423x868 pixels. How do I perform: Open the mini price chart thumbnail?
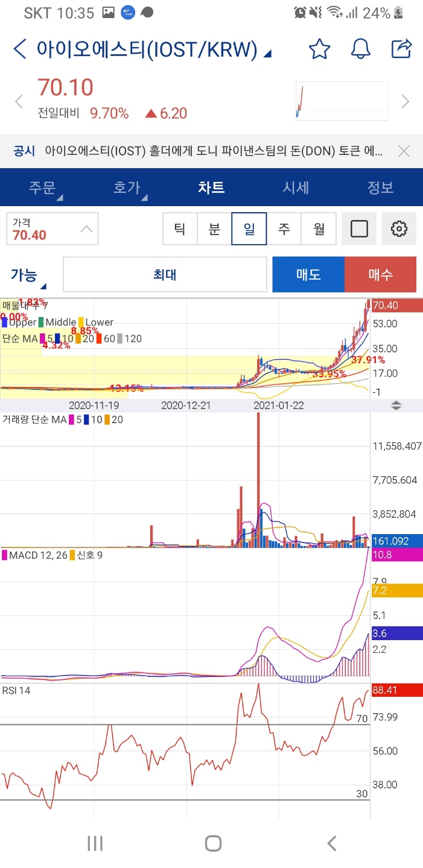coord(342,101)
